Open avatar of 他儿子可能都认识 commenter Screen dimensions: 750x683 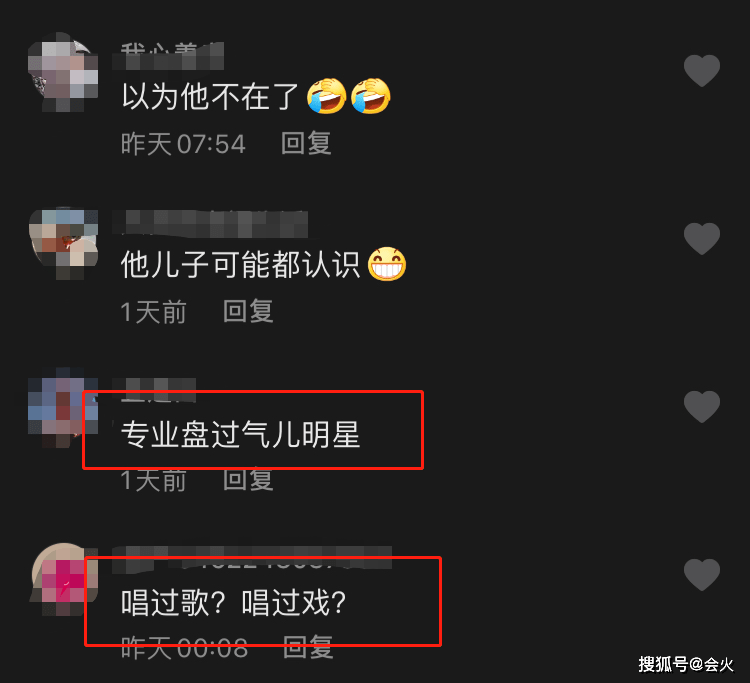[x=63, y=243]
